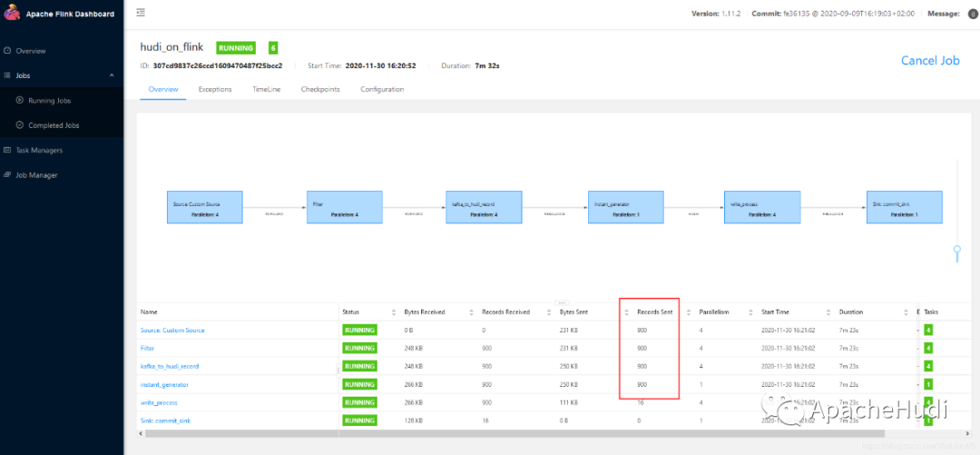Click the Message count badge

[973, 14]
